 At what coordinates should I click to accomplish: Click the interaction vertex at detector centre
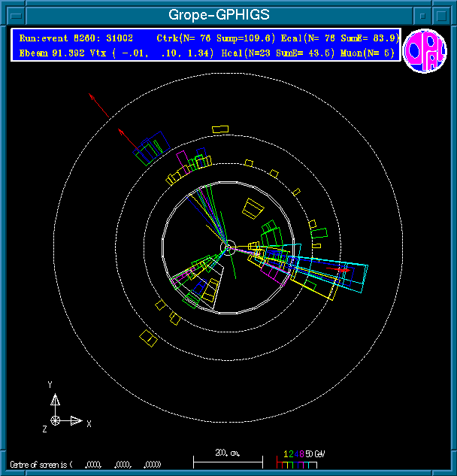[228, 247]
